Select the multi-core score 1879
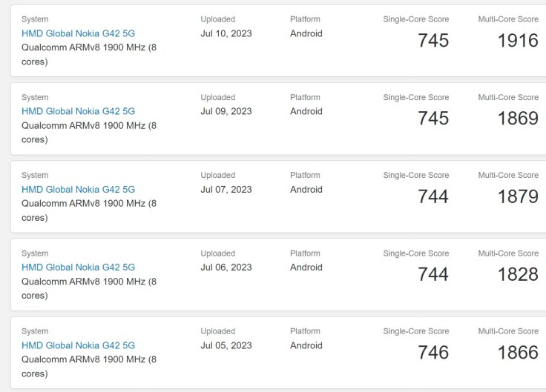Viewport: 546px width, 392px height. [x=518, y=196]
